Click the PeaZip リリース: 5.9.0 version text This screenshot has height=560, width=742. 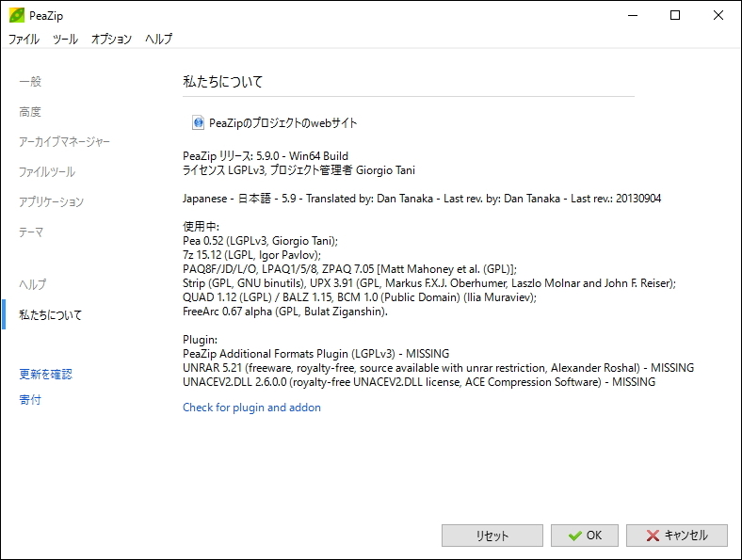pos(266,156)
